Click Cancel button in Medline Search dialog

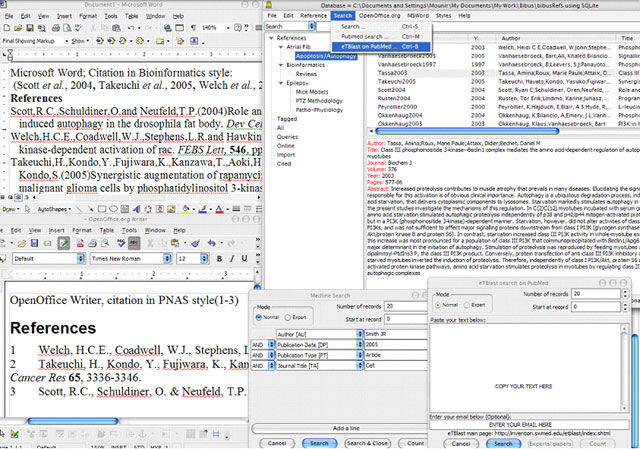[277, 443]
